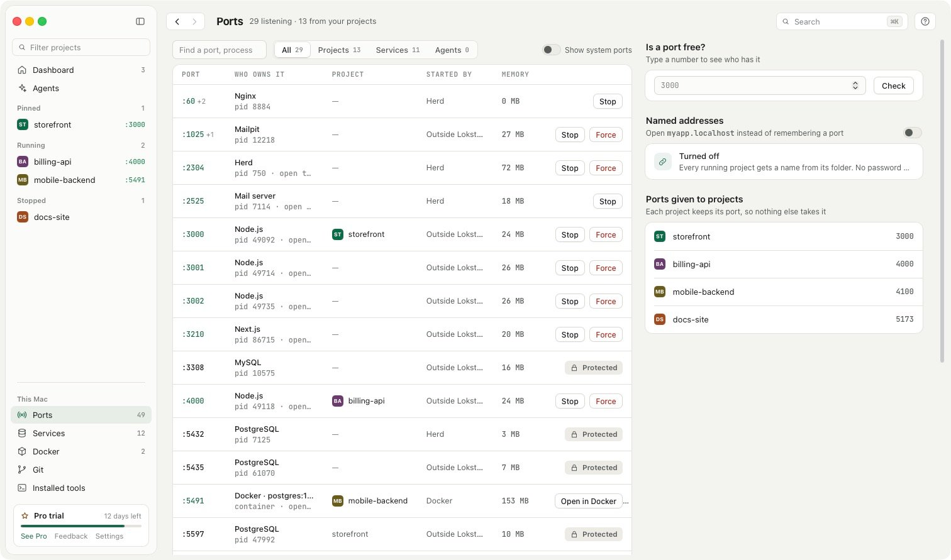The height and width of the screenshot is (560, 951).
Task: Select mobile-backend in sidebar
Action: click(x=81, y=180)
